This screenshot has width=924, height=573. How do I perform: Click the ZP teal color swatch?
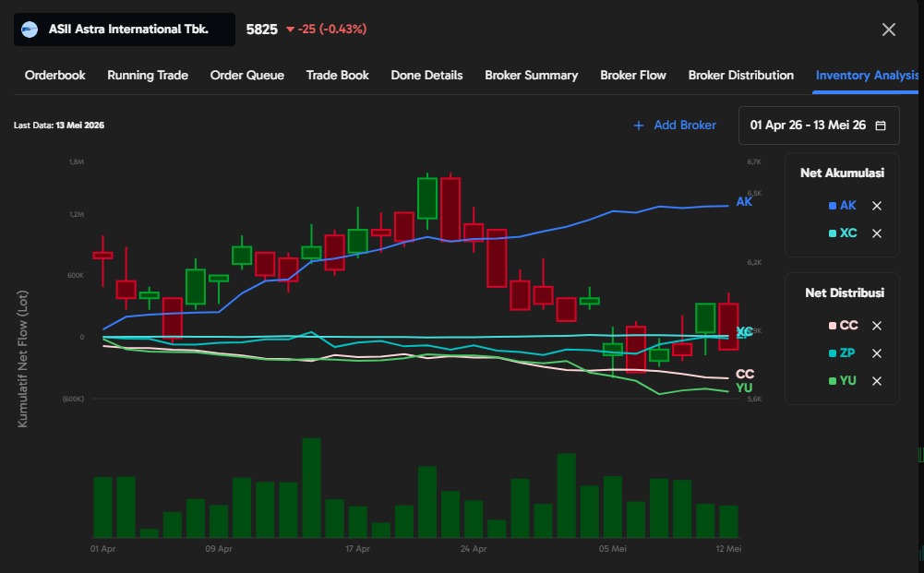832,353
